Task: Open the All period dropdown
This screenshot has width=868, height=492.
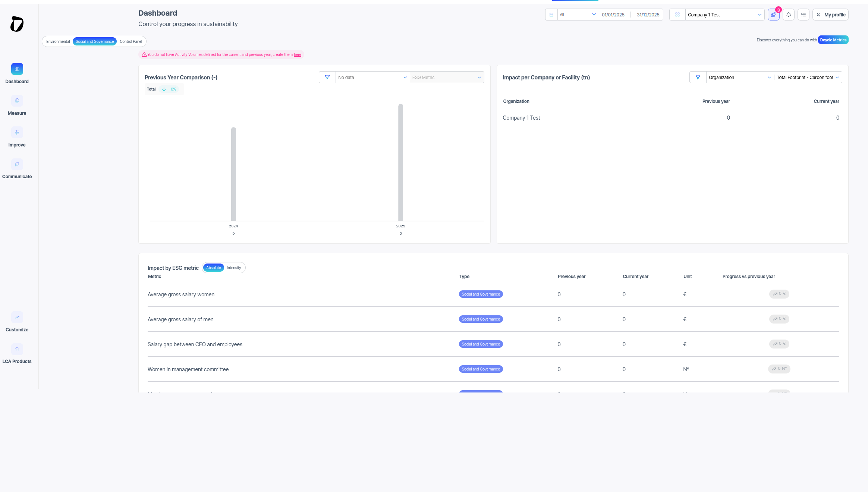Action: click(578, 15)
